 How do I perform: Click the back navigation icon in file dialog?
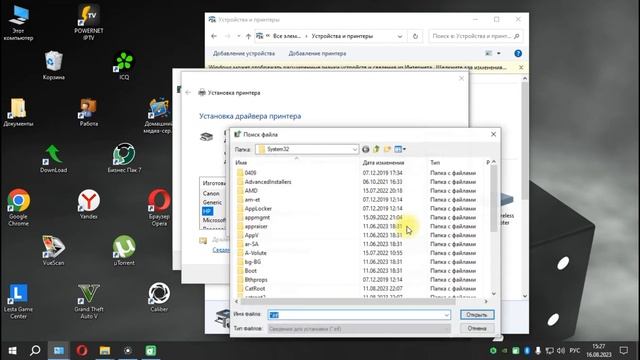click(x=365, y=149)
